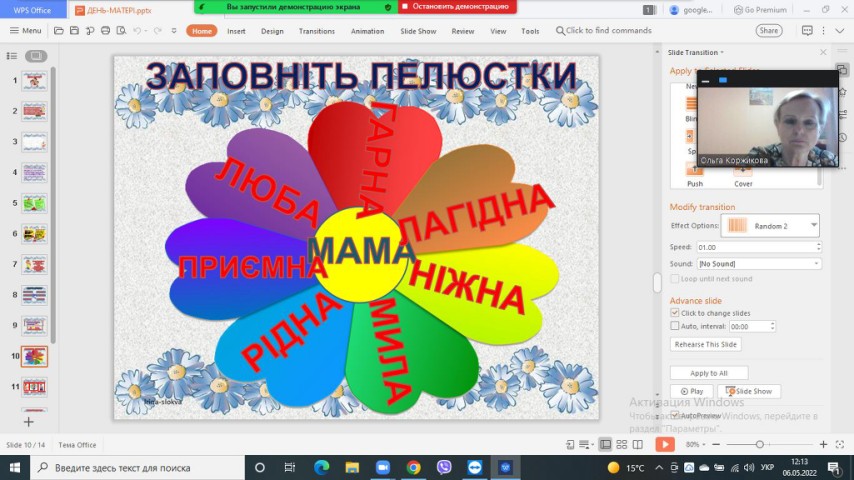Switch to Reading view icon
Viewport: 854px width, 480px height.
tap(637, 444)
